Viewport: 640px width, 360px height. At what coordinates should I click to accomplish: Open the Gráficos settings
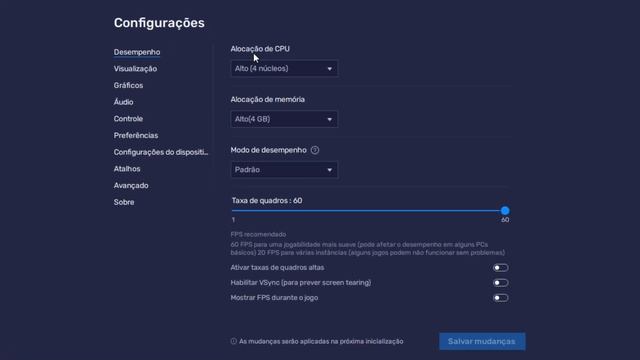tap(128, 85)
